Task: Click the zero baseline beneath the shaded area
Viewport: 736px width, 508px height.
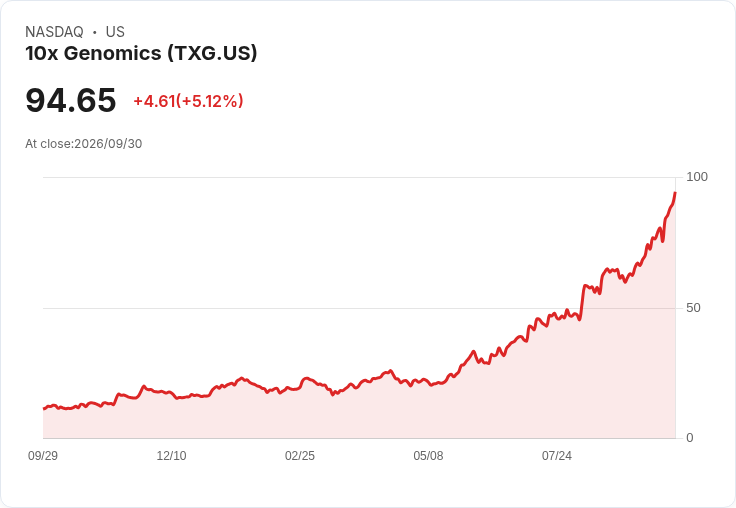Action: pos(359,439)
